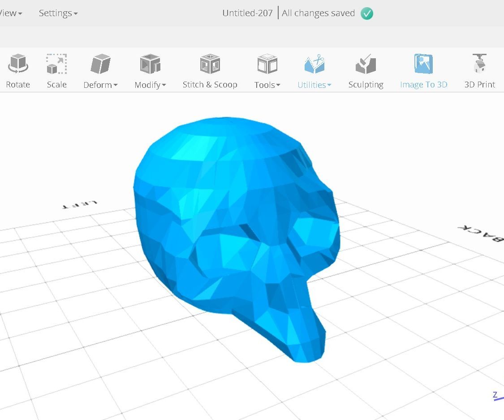504x420 pixels.
Task: Expand the Deform dropdown
Action: [x=100, y=84]
